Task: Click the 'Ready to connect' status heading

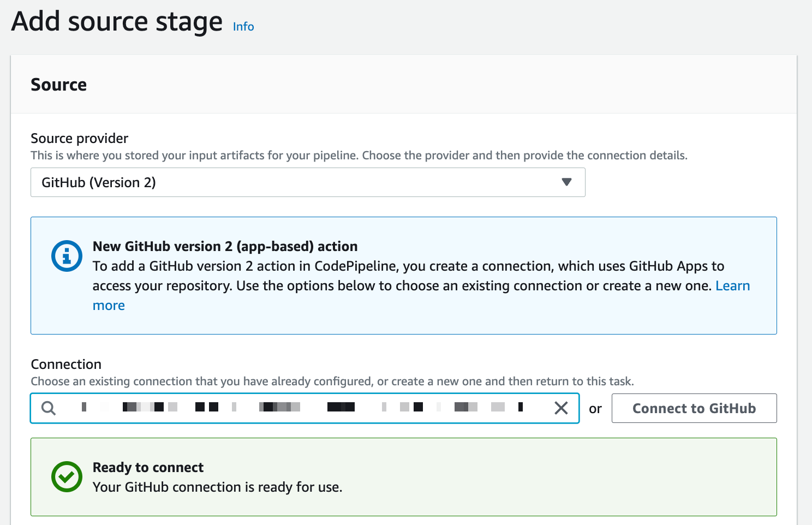Action: [148, 468]
